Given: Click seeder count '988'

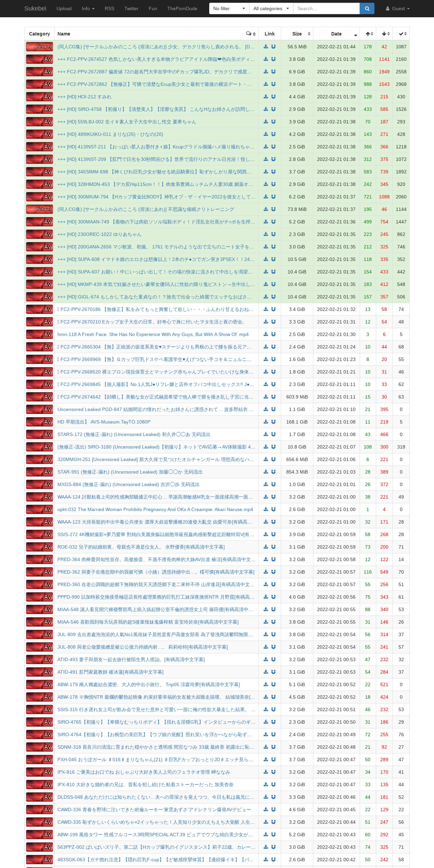Looking at the screenshot, I should pyautogui.click(x=368, y=84).
